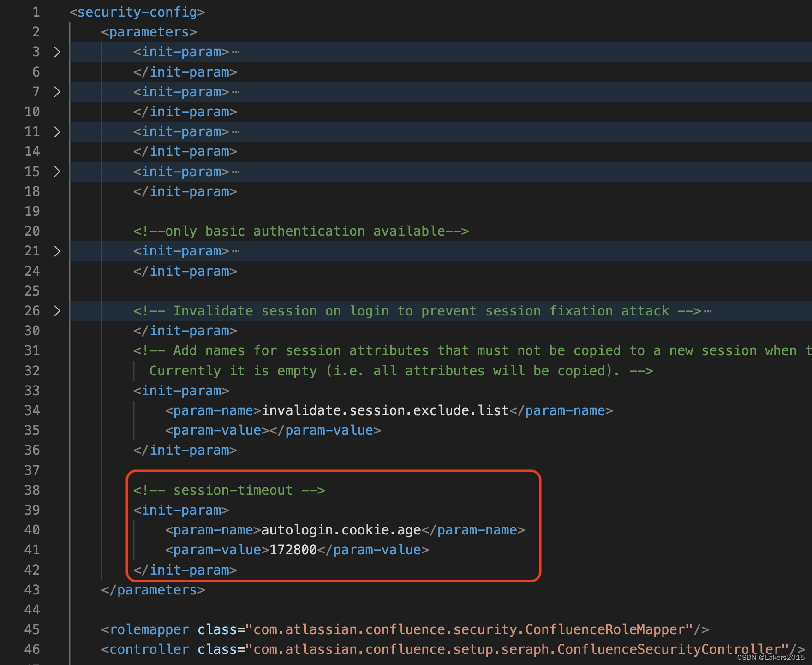The image size is (812, 665).
Task: Expand the folded init-param on line 3
Action: (x=57, y=52)
